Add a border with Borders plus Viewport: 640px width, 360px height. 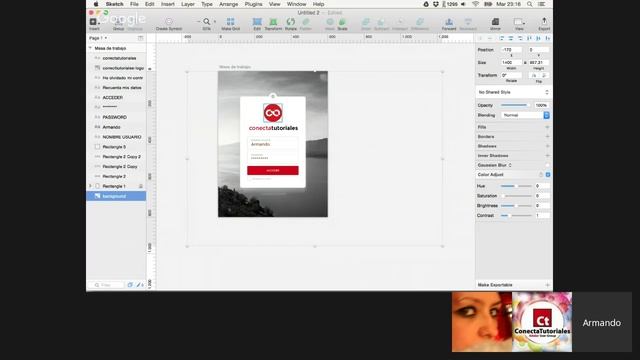point(547,137)
